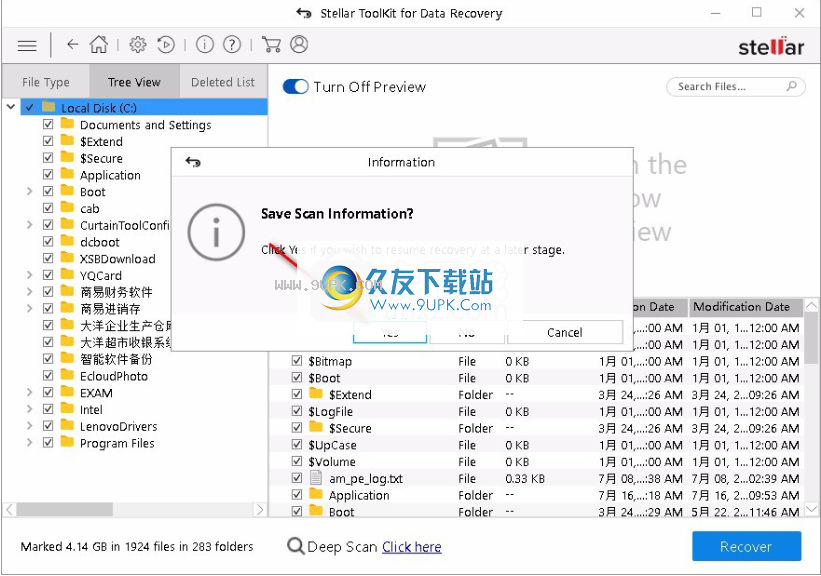Open the info icon in toolbar
The image size is (821, 576).
205,45
